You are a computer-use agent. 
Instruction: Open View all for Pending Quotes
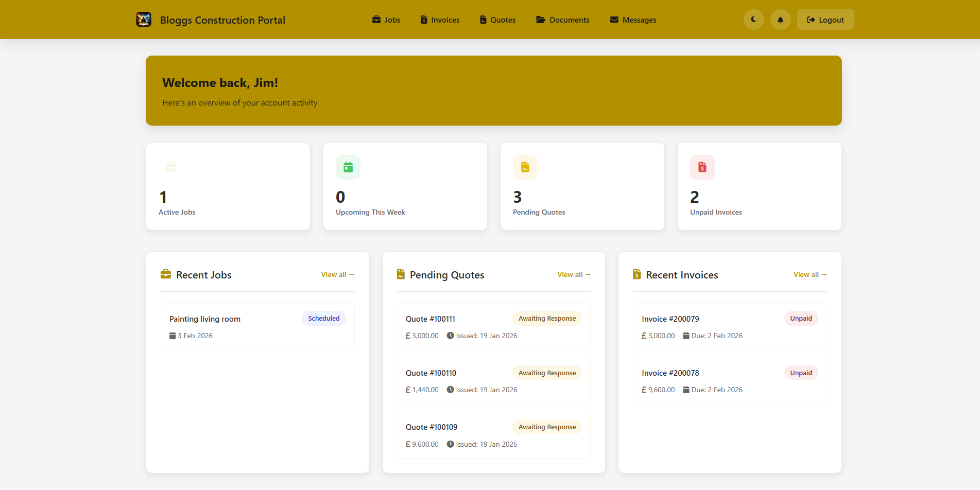(574, 274)
